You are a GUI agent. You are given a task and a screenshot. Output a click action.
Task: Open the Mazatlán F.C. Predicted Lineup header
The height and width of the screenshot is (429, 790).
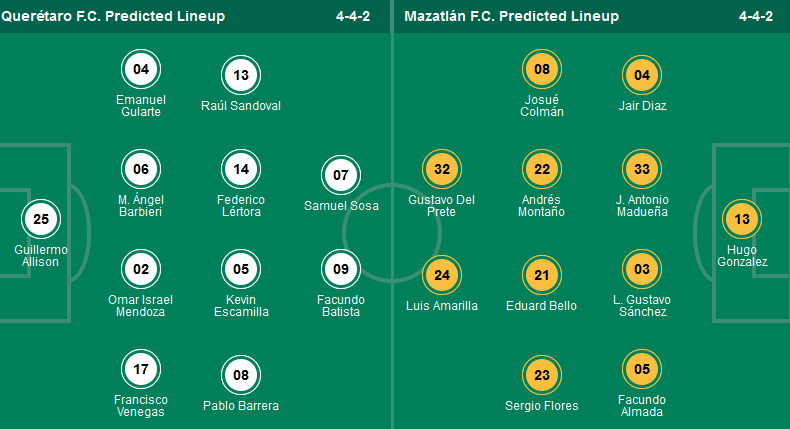(512, 16)
